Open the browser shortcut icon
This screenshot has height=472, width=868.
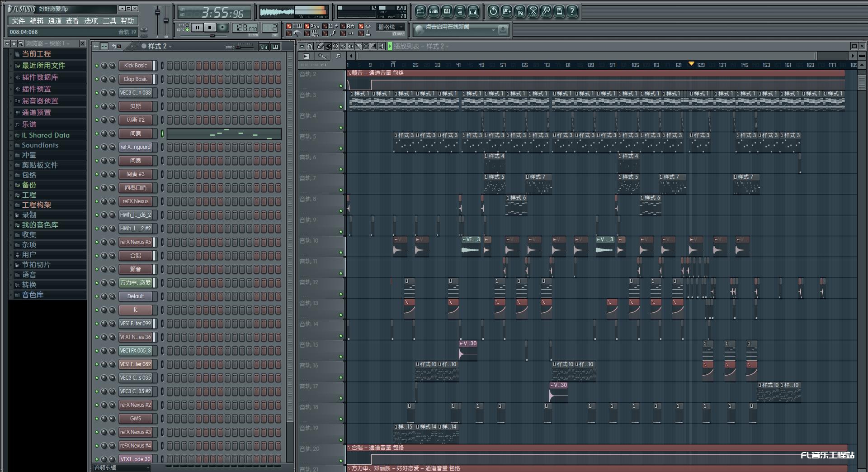pyautogui.click(x=460, y=11)
